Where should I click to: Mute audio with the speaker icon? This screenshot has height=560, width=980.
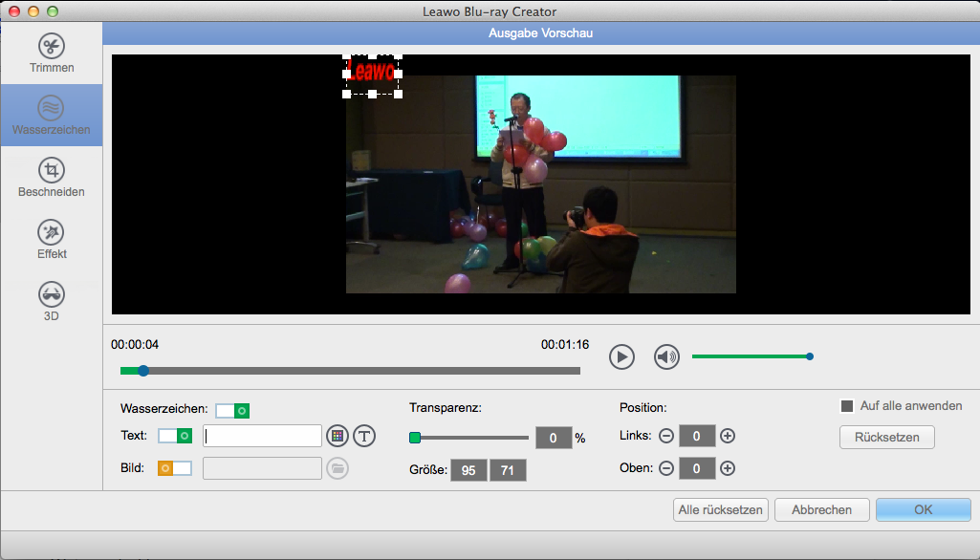point(666,356)
